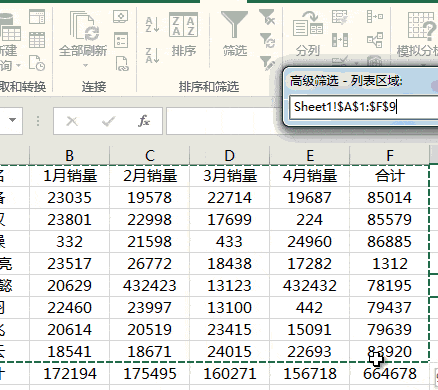This screenshot has width=438, height=390.
Task: Select column C header
Action: [x=149, y=155]
